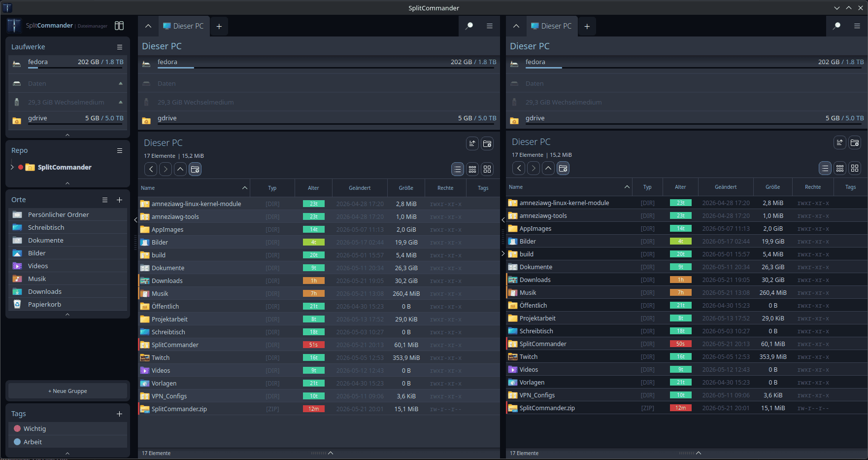868x460 pixels.
Task: Select the Dieser PC tab in right pane
Action: click(552, 26)
